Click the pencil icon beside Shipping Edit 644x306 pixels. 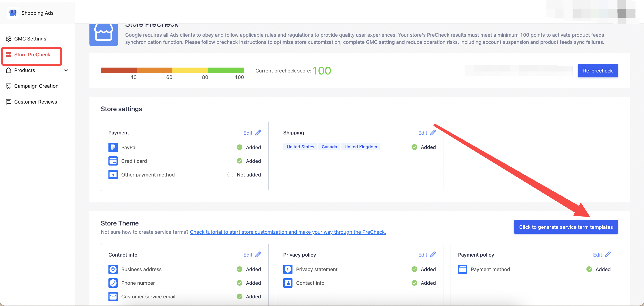click(x=433, y=132)
